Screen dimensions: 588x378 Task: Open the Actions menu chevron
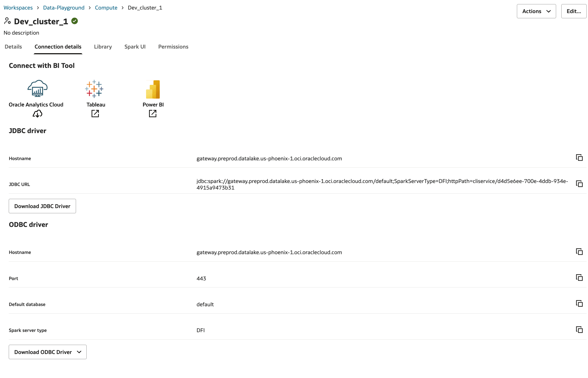pyautogui.click(x=548, y=11)
